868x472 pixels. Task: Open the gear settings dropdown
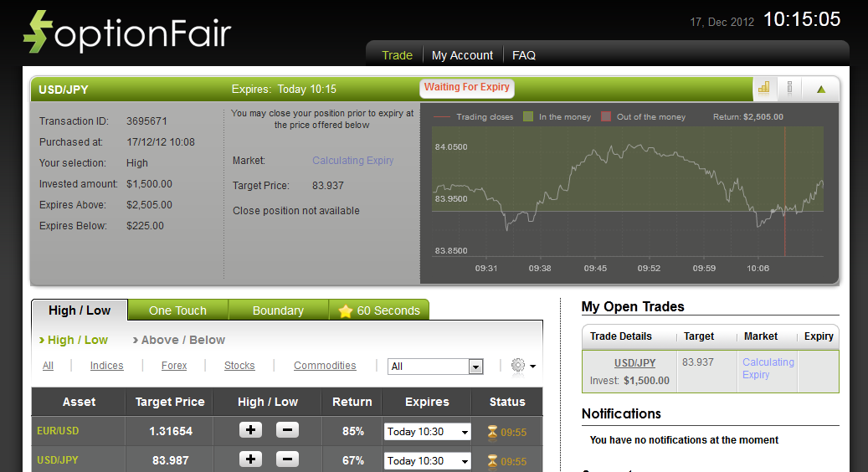pos(523,366)
